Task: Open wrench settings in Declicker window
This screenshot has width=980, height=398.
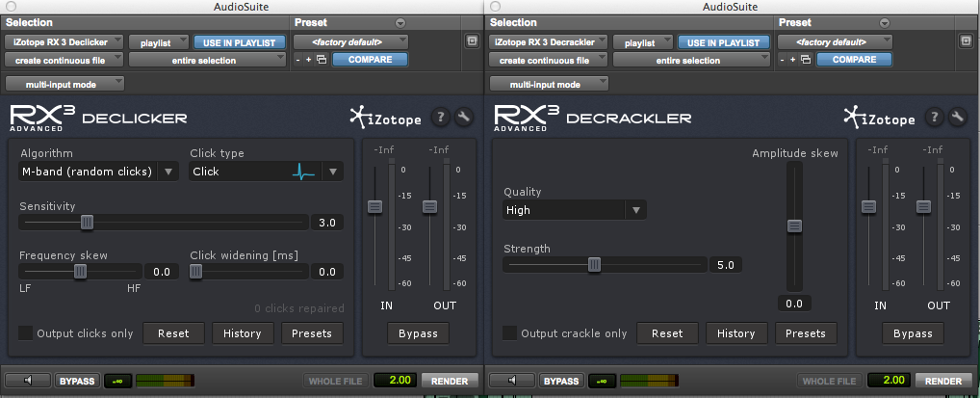Action: [463, 117]
